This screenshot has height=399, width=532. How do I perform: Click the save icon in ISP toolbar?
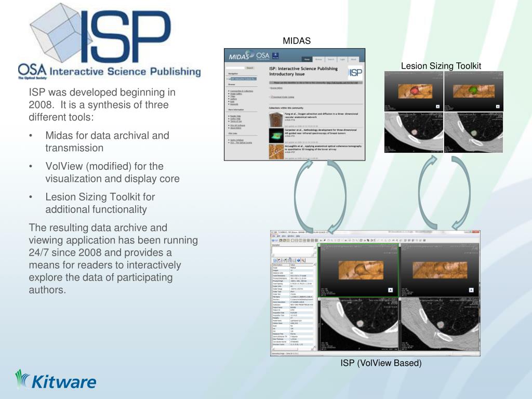click(x=276, y=240)
